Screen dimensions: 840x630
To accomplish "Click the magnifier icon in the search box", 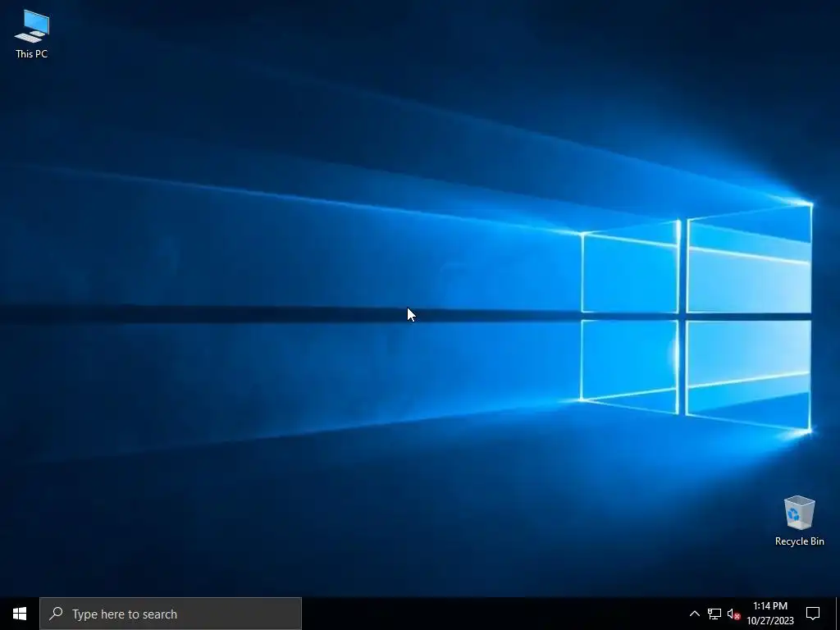I will pos(57,614).
